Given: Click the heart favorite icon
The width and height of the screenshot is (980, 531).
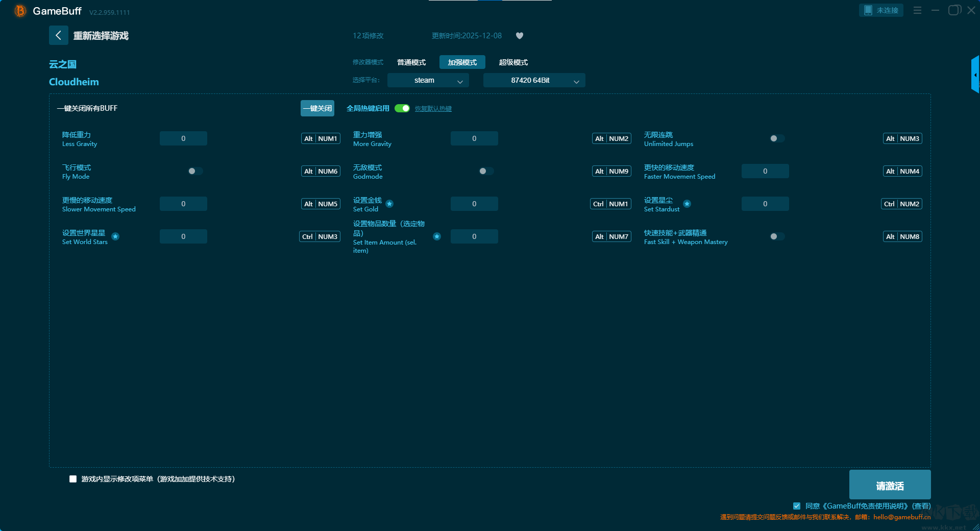Looking at the screenshot, I should click(x=520, y=36).
